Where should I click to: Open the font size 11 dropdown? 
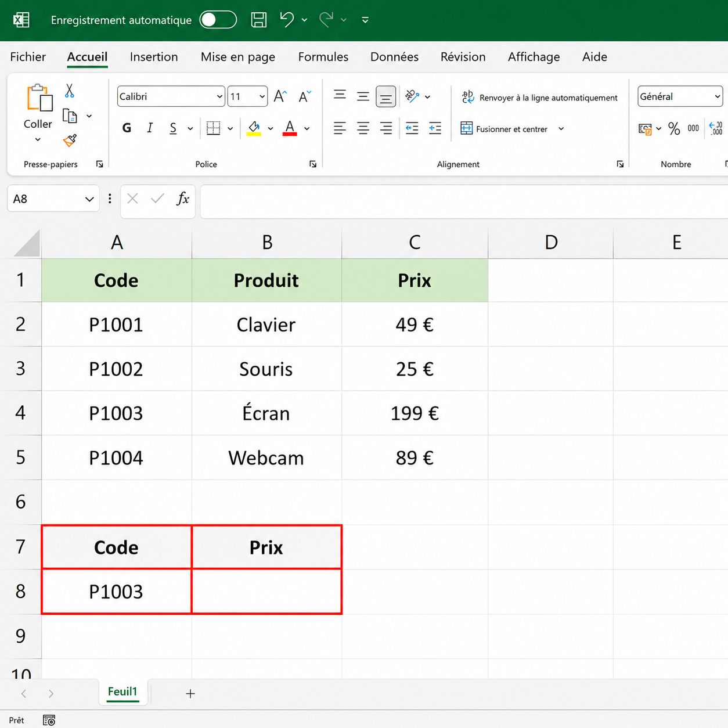click(x=262, y=96)
